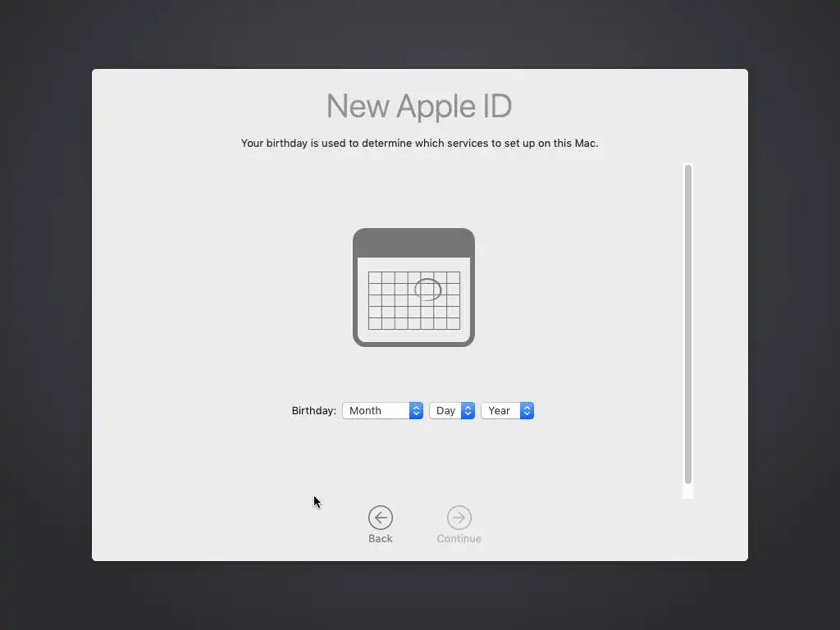Click the 'New Apple ID' heading

(419, 106)
